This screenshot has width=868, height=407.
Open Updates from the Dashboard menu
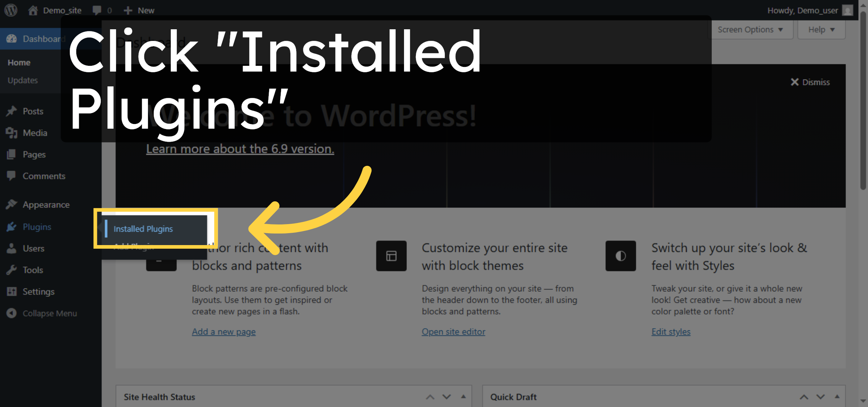tap(22, 80)
